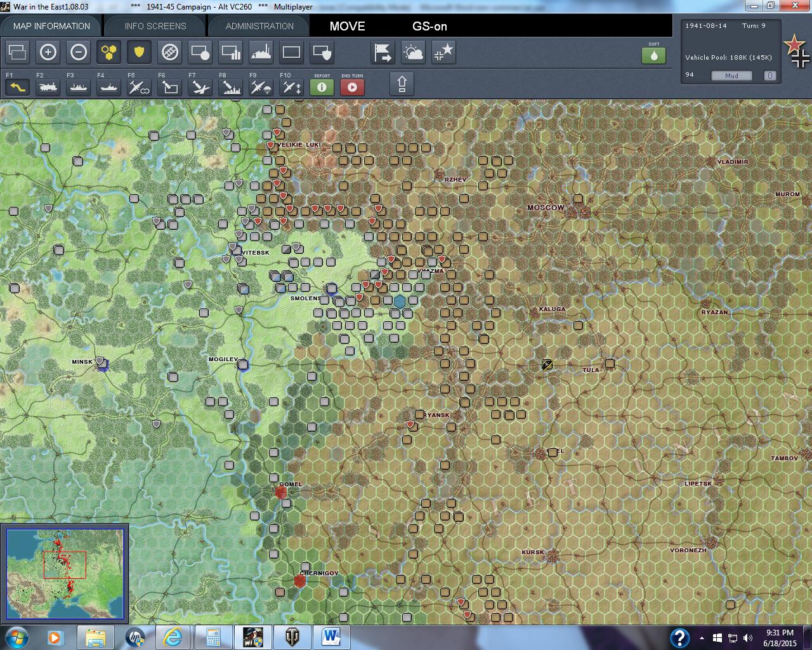The width and height of the screenshot is (812, 650).
Task: Click the small 0 button beside Mud
Action: tap(769, 76)
